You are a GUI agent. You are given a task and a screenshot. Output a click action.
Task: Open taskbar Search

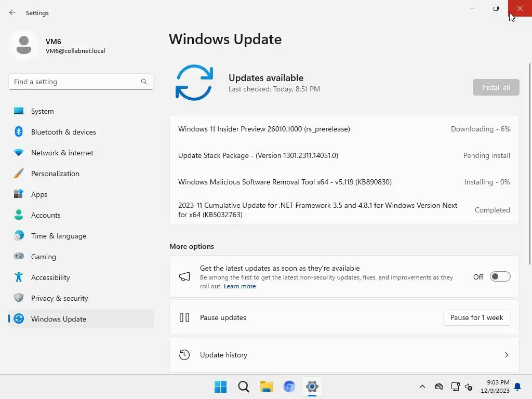coord(243,387)
